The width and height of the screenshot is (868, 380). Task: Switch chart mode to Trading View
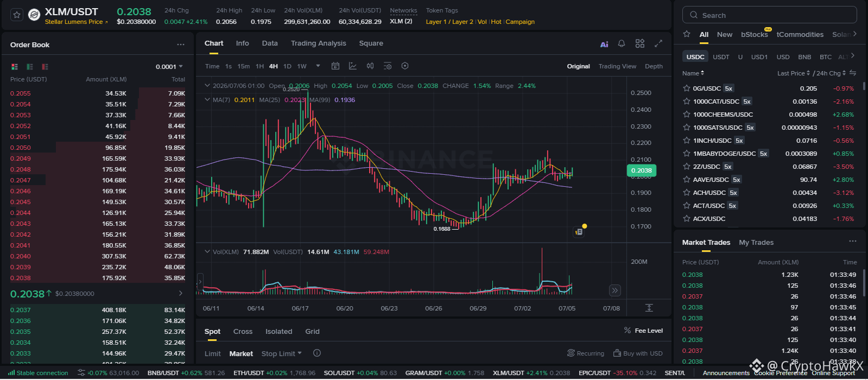[617, 66]
